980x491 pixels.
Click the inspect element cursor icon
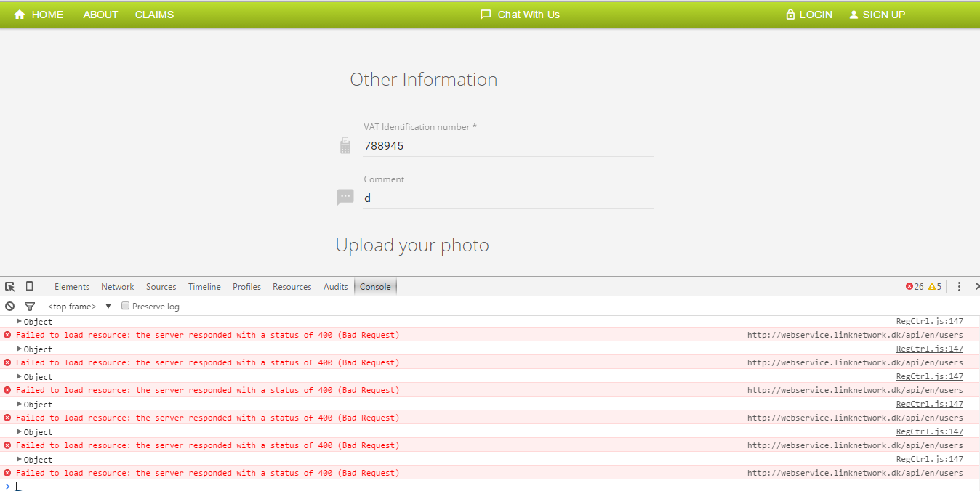[10, 287]
